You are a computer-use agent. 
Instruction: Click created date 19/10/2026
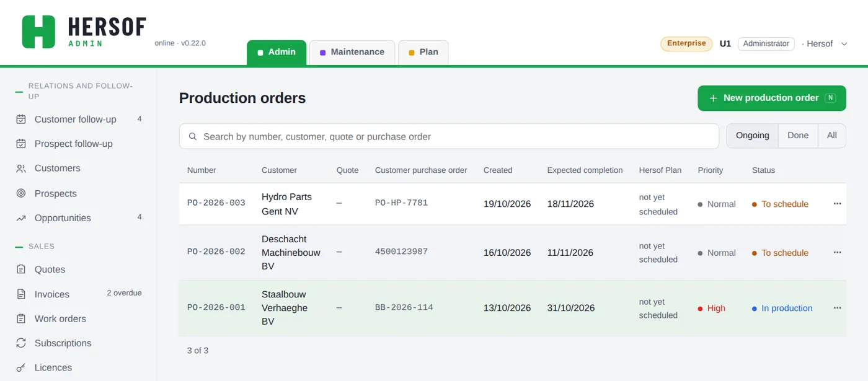click(x=507, y=204)
